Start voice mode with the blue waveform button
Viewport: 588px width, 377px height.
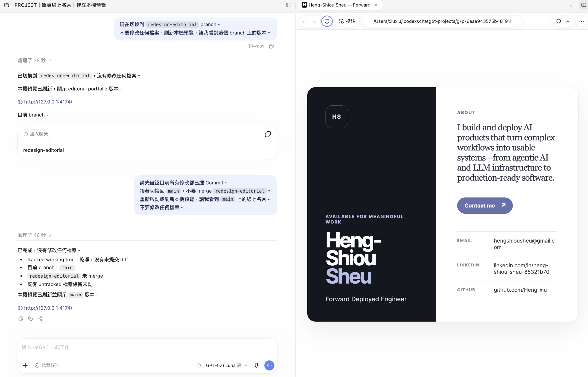[x=269, y=365]
